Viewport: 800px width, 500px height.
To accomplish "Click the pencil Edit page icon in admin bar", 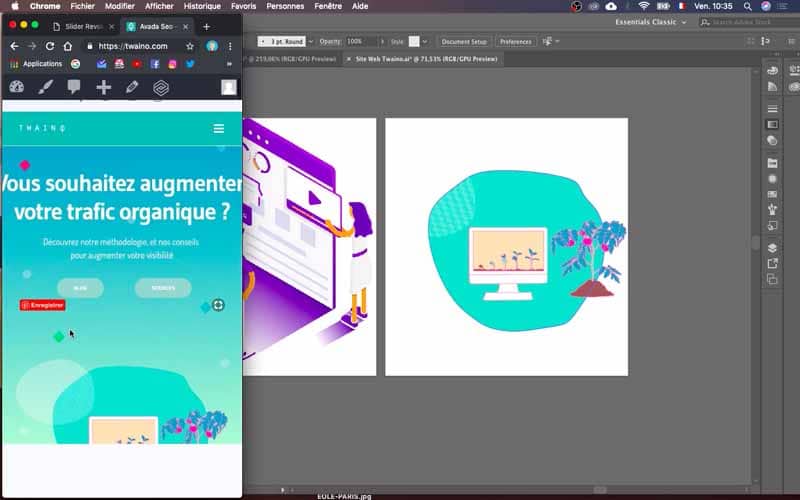I will click(132, 87).
